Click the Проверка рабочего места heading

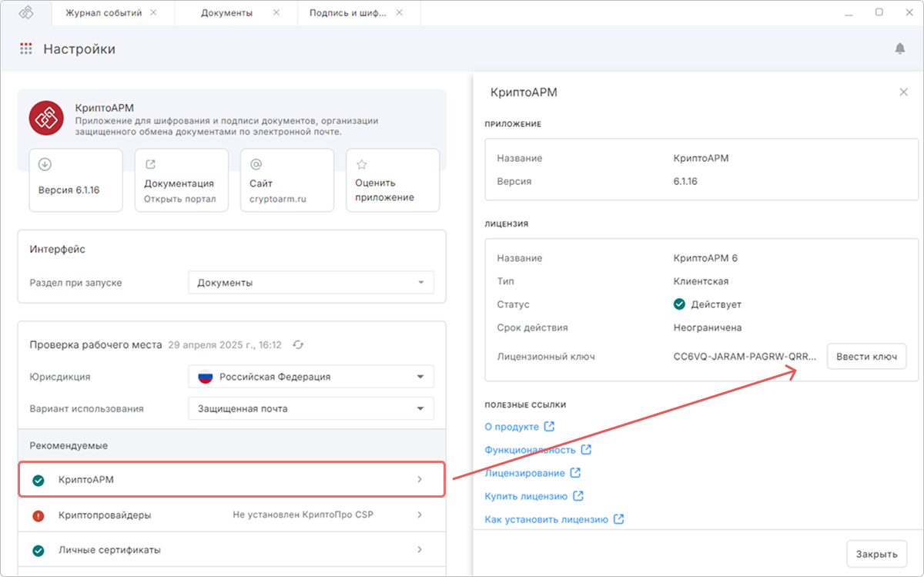tap(95, 345)
